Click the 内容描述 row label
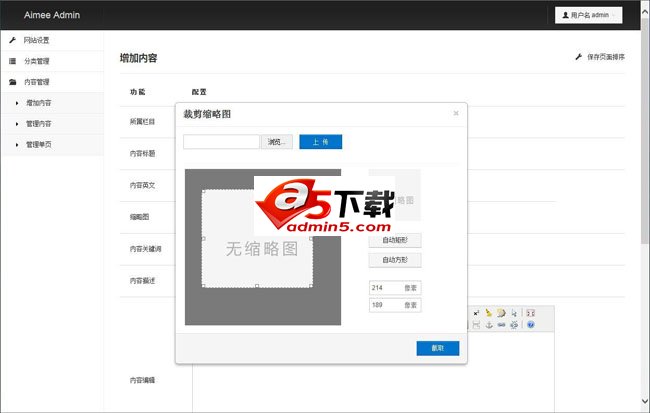This screenshot has height=413, width=650. coord(142,281)
